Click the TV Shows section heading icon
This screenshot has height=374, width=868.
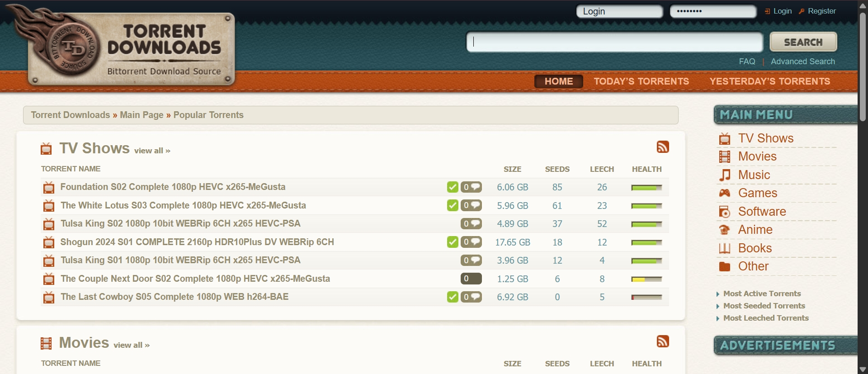coord(46,149)
